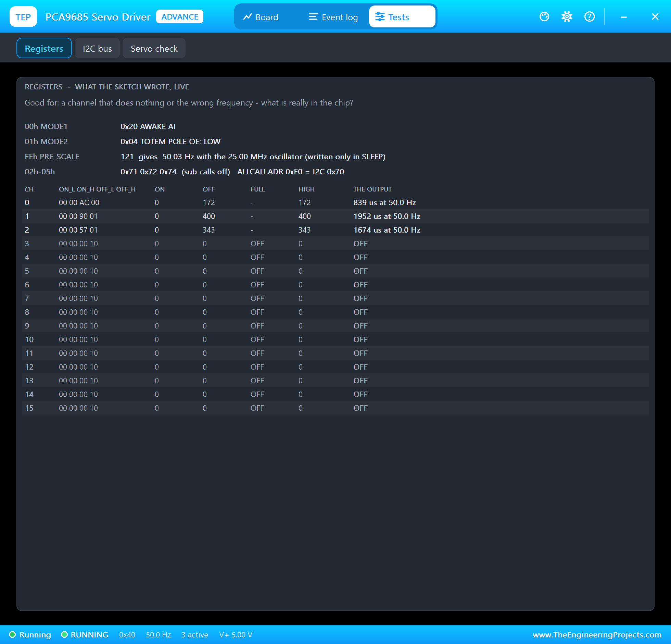The height and width of the screenshot is (644, 671).
Task: Click the 0x40 address in status bar
Action: [x=127, y=635]
